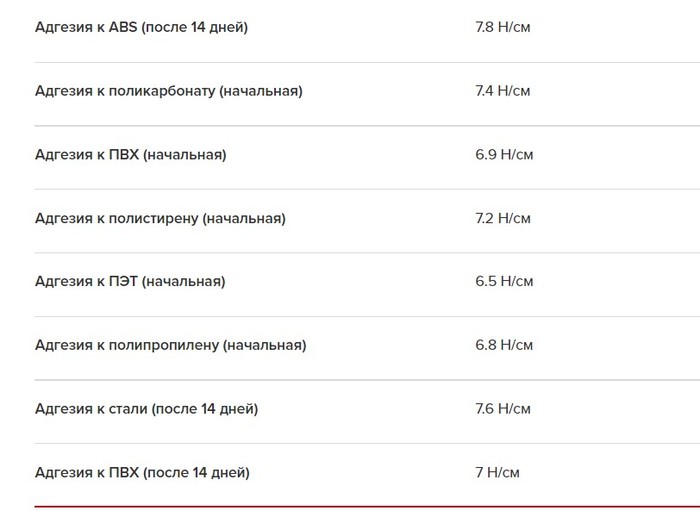Click the 'Адгезия к ABS (после 14 дней)' label
Viewport: 700px width, 517px height.
(x=141, y=27)
